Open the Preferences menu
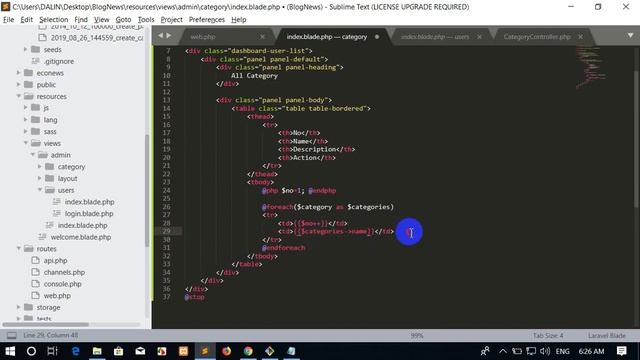640x360 pixels. [207, 20]
